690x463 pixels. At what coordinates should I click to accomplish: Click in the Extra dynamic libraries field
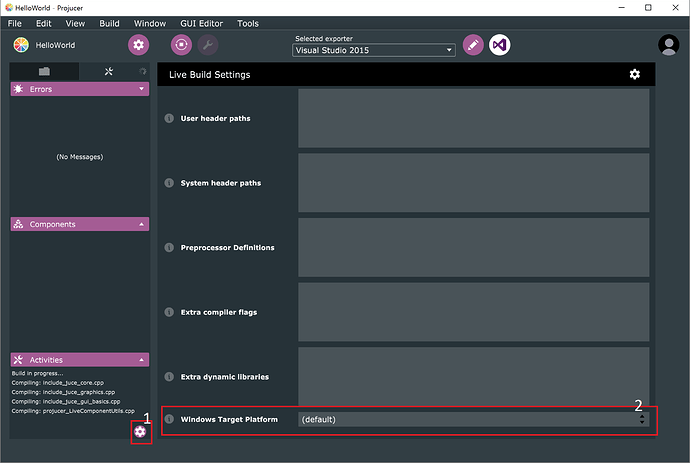(473, 377)
